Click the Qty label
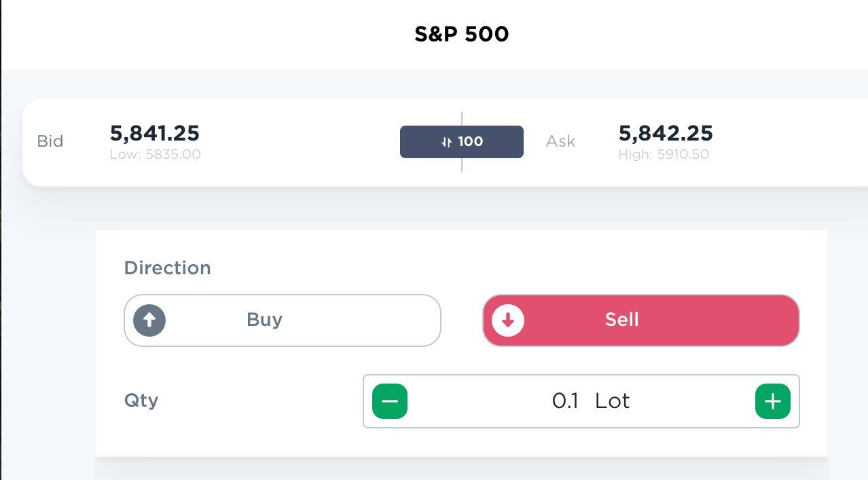Screen dimensions: 868x480 click(141, 401)
